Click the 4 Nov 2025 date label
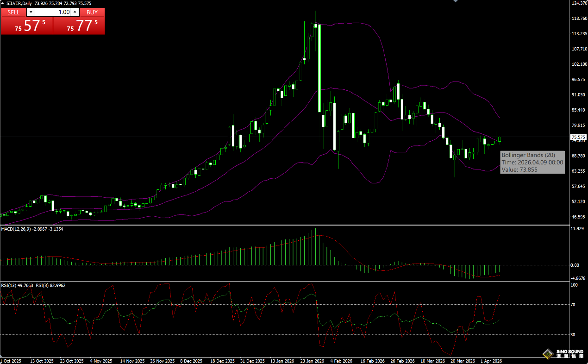588x364 pixels. (101, 361)
